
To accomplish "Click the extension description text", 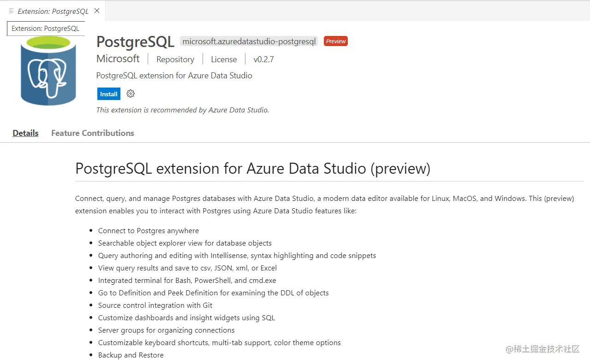I will (x=174, y=75).
